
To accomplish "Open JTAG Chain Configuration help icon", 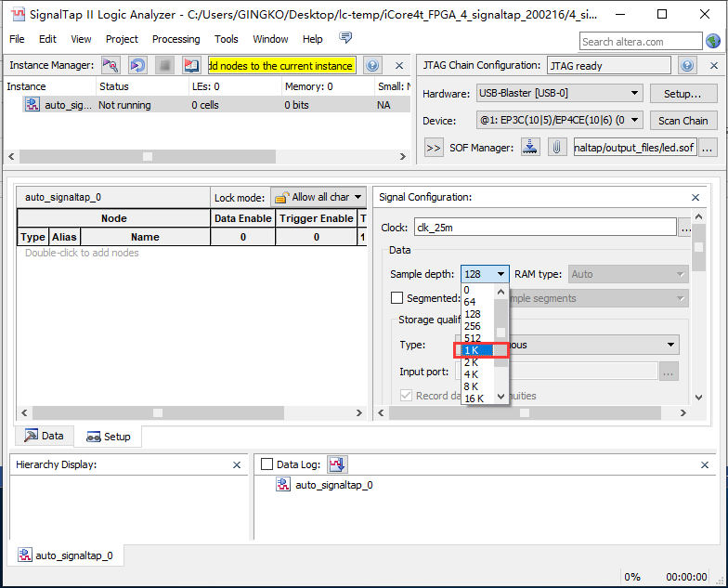I will (687, 66).
